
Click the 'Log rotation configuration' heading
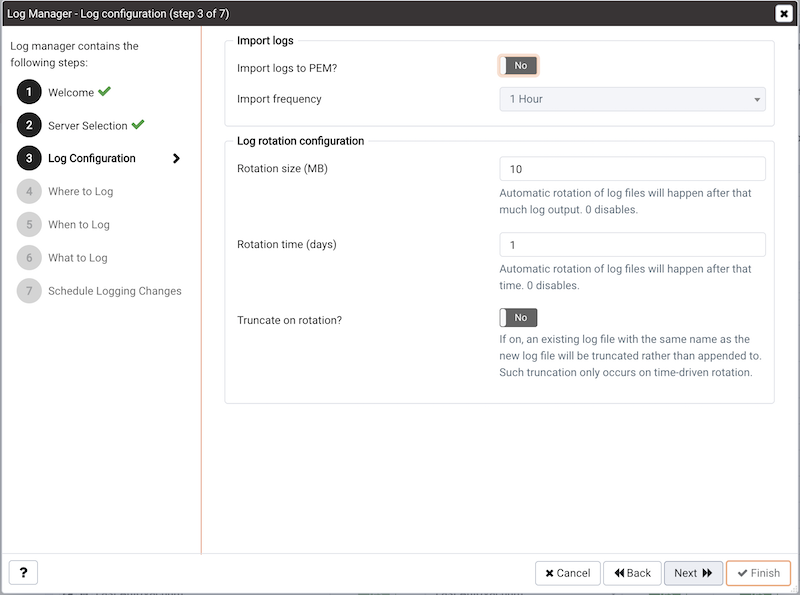click(301, 141)
